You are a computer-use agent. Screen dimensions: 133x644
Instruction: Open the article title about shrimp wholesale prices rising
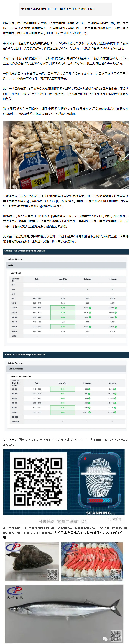pos(58,9)
